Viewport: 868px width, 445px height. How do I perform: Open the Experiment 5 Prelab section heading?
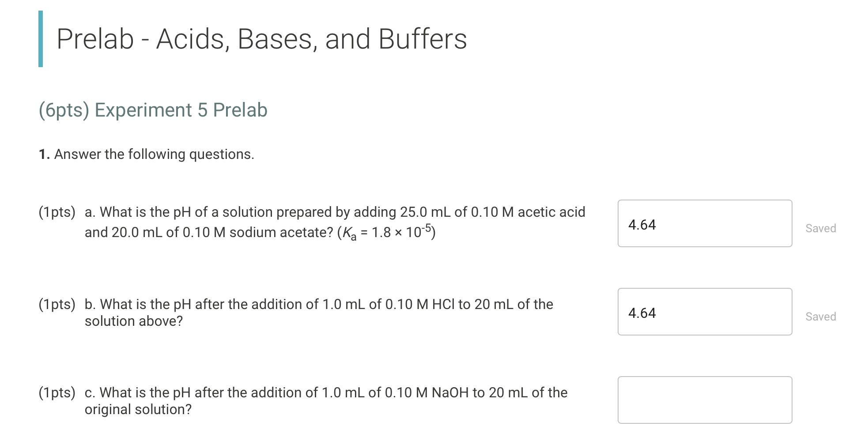click(152, 110)
